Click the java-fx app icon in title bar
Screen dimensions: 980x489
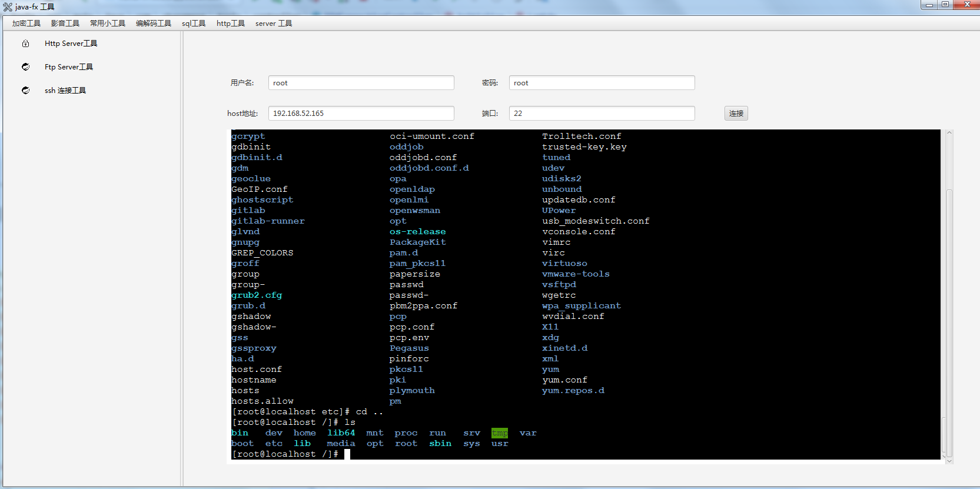click(x=8, y=7)
